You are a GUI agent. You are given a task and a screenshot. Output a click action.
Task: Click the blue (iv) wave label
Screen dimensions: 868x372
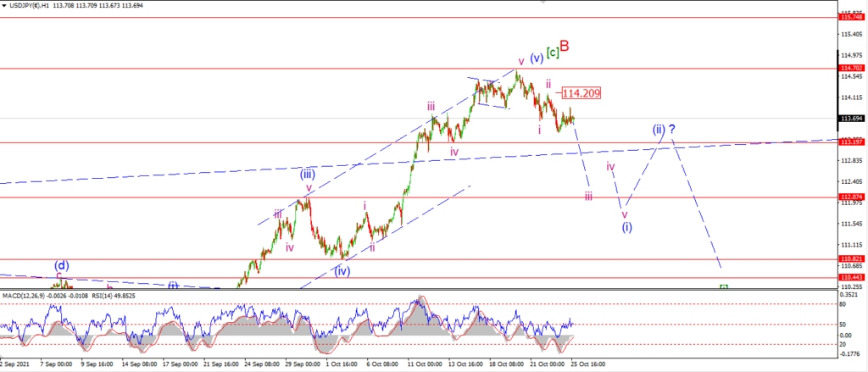[x=342, y=271]
